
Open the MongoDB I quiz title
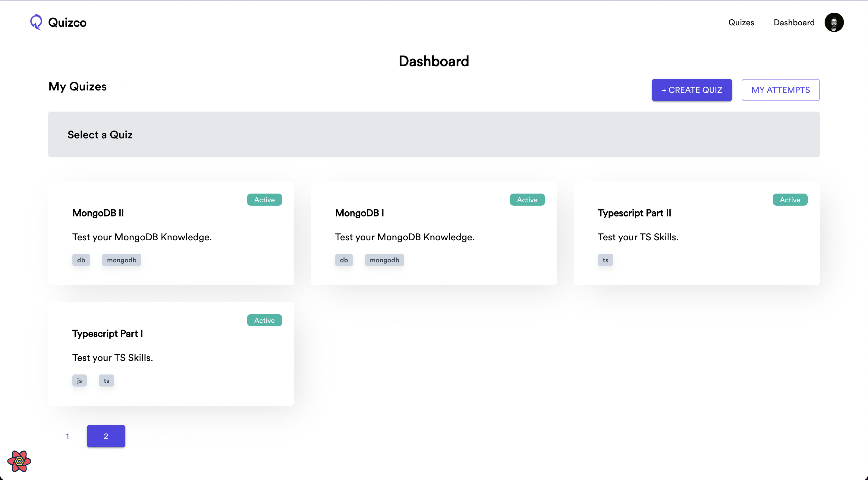(359, 213)
